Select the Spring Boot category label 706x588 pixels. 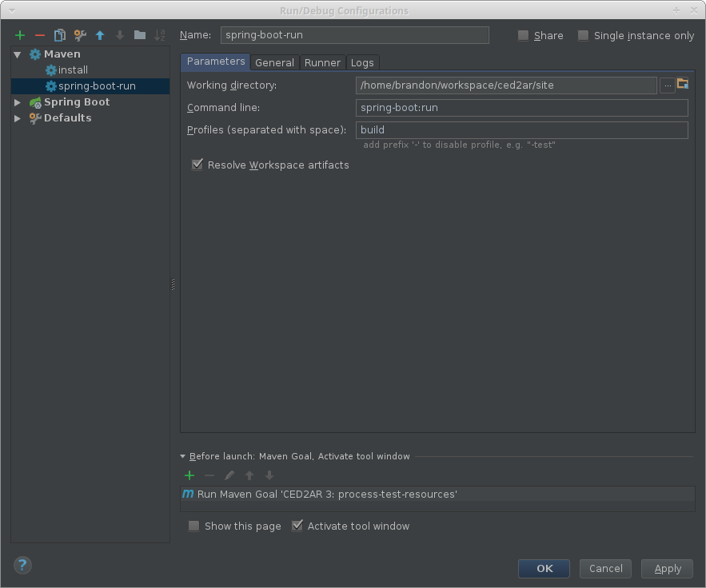pos(77,102)
